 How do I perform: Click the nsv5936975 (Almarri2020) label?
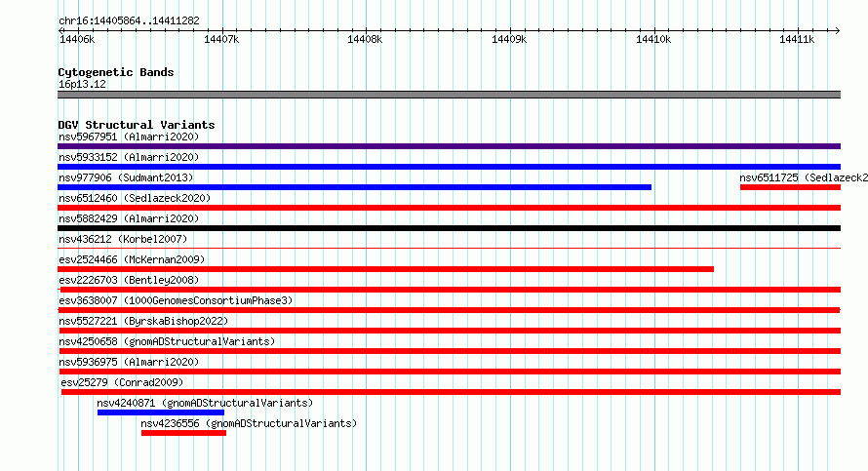click(129, 362)
